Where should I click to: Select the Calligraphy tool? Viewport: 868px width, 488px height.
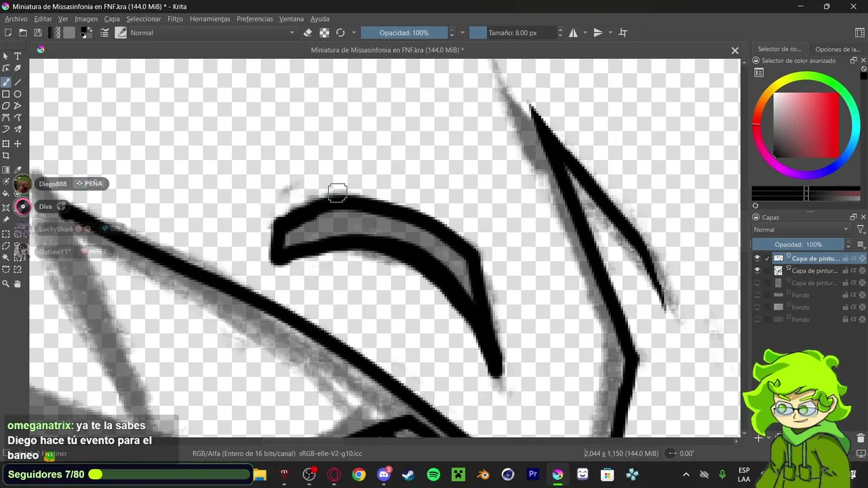18,68
